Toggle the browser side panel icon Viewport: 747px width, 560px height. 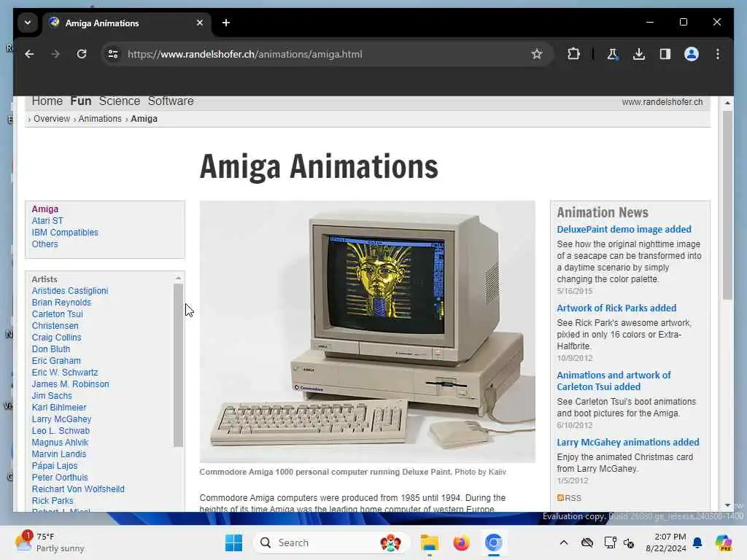[665, 54]
